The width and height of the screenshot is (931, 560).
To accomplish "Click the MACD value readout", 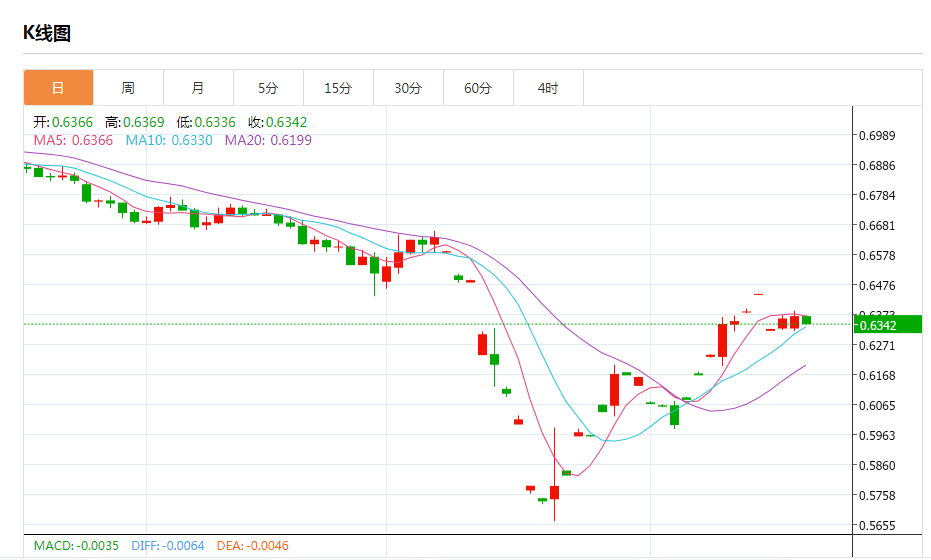I will tap(76, 546).
